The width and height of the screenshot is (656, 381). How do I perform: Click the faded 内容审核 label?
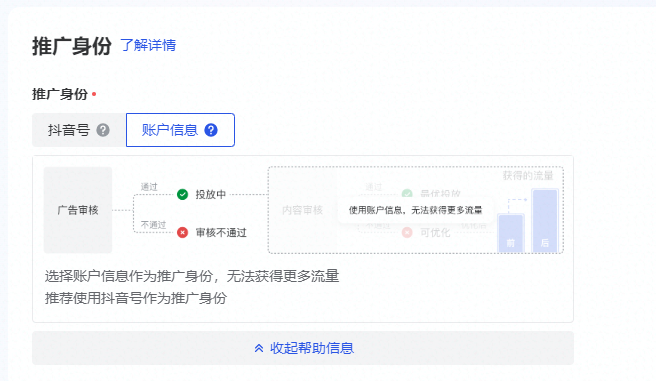pyautogui.click(x=302, y=210)
